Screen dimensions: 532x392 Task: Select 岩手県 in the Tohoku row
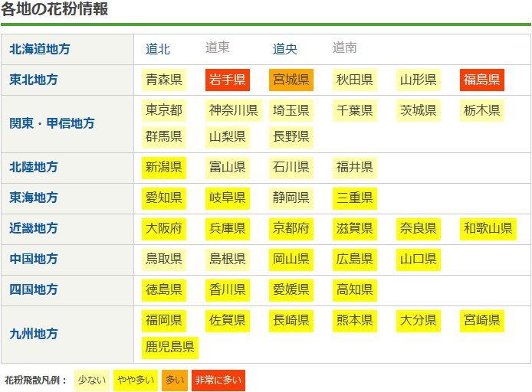228,80
